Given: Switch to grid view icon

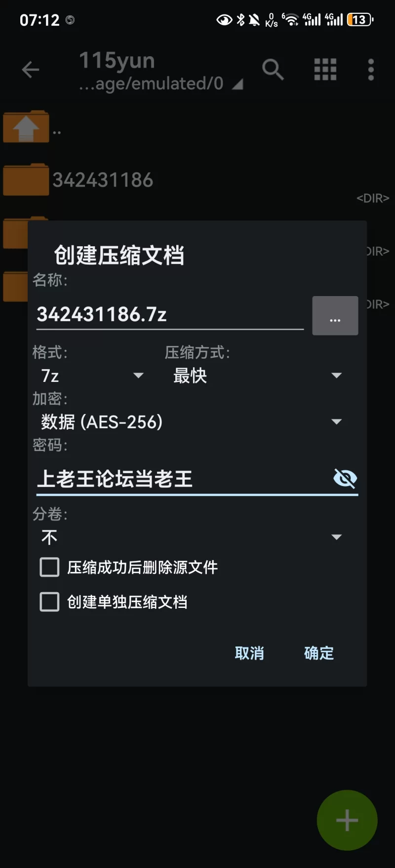Looking at the screenshot, I should click(x=325, y=70).
